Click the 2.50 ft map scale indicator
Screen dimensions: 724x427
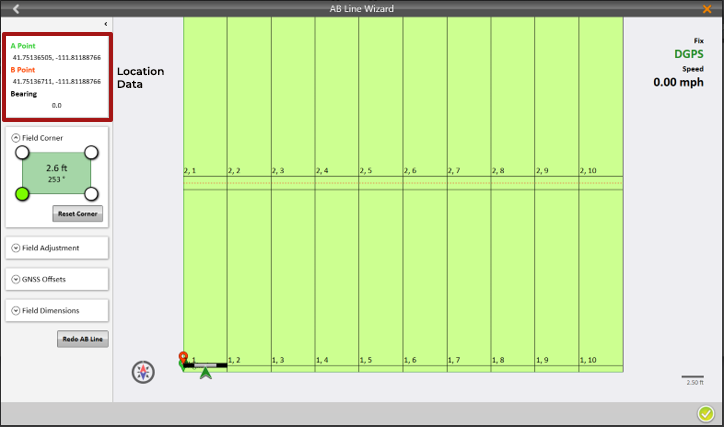pyautogui.click(x=692, y=379)
